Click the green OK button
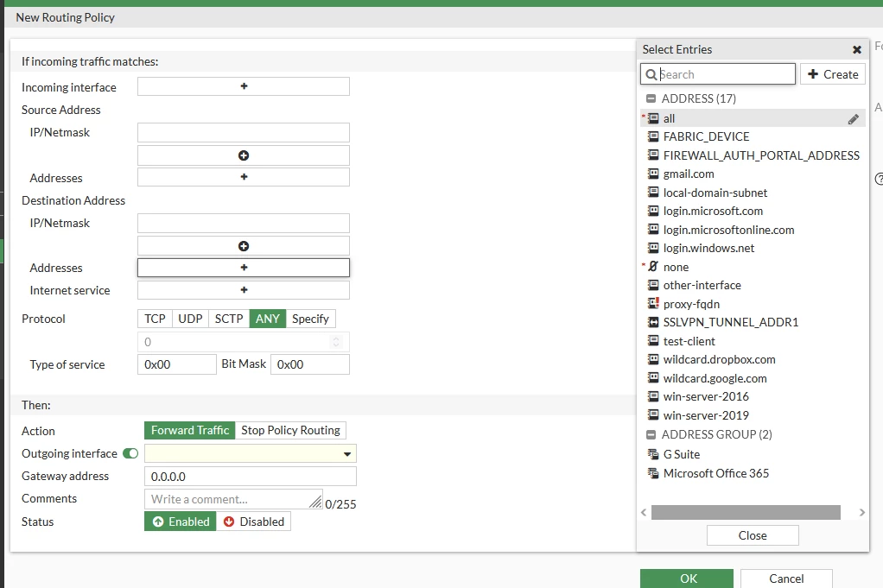883x588 pixels. point(687,579)
